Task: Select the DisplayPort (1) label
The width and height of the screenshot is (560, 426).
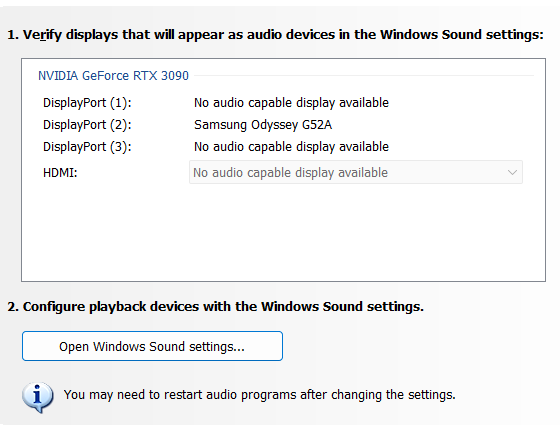Action: [x=87, y=103]
